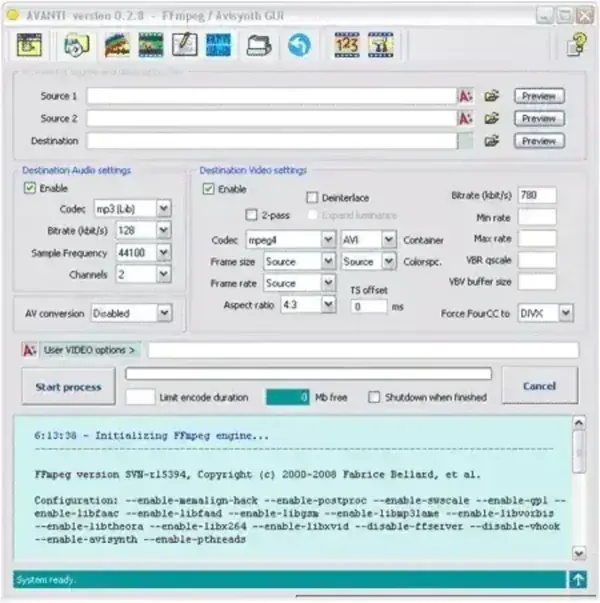
Task: Click the Source 1 Preview button
Action: 539,96
